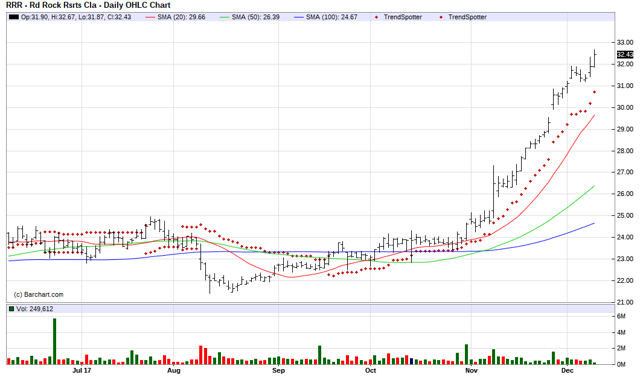The width and height of the screenshot is (640, 389).
Task: Click the green SMA (50) legend line
Action: pyautogui.click(x=224, y=17)
